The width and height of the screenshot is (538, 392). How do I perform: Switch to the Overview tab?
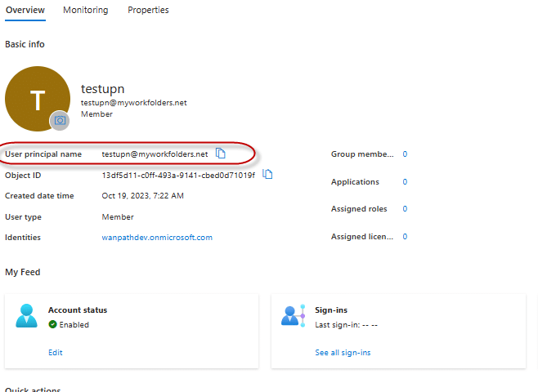click(x=25, y=11)
